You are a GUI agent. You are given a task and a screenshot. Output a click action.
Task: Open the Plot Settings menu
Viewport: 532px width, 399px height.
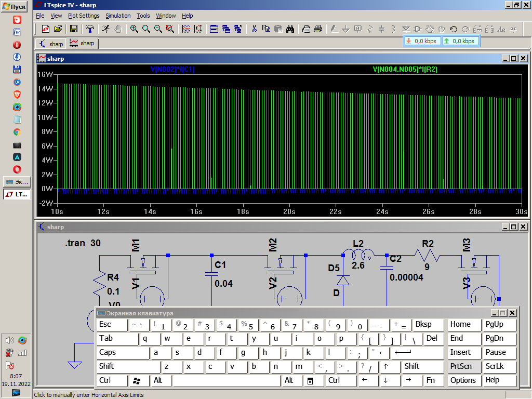(x=84, y=16)
